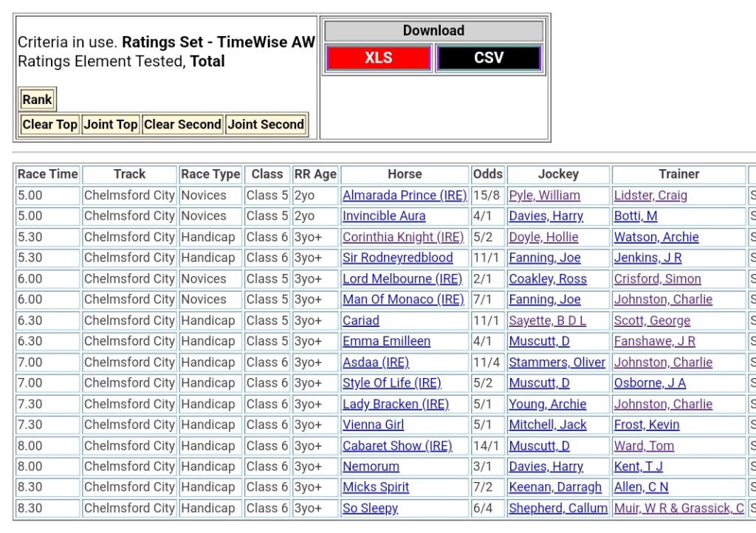Apply the Joint Second filter

coord(266,125)
